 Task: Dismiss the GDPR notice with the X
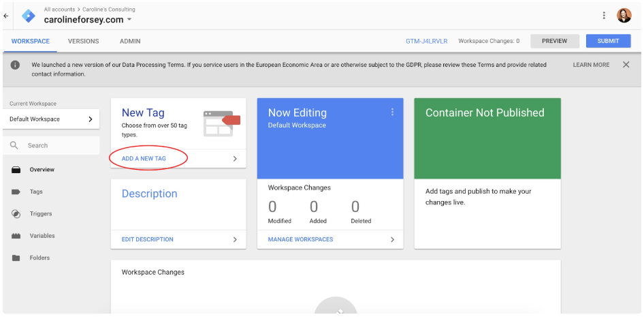pyautogui.click(x=626, y=65)
